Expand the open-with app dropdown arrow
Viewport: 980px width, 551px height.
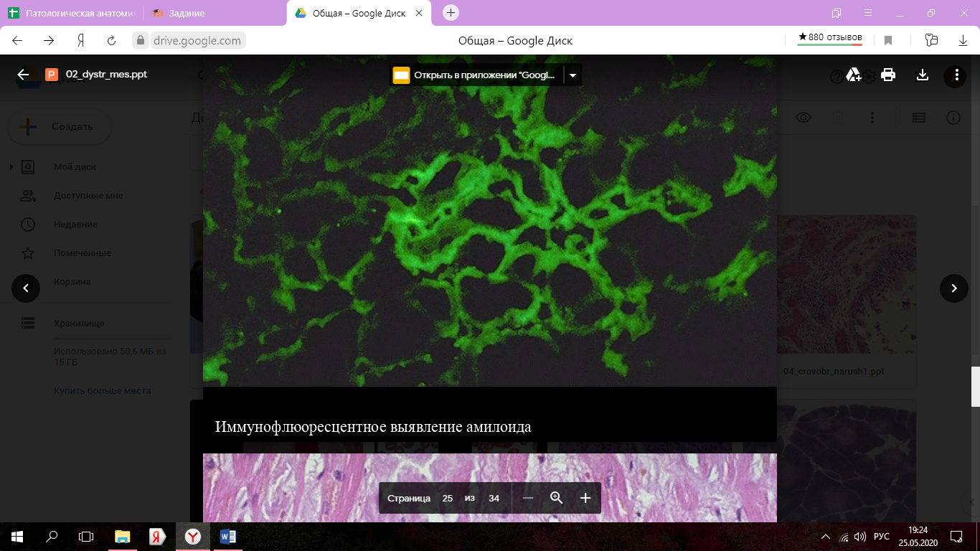tap(573, 75)
